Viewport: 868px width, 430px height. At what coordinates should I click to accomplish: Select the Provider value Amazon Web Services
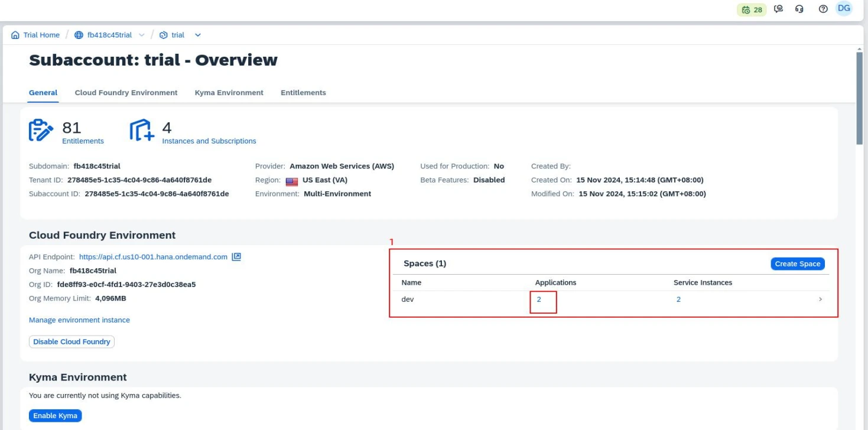coord(342,166)
